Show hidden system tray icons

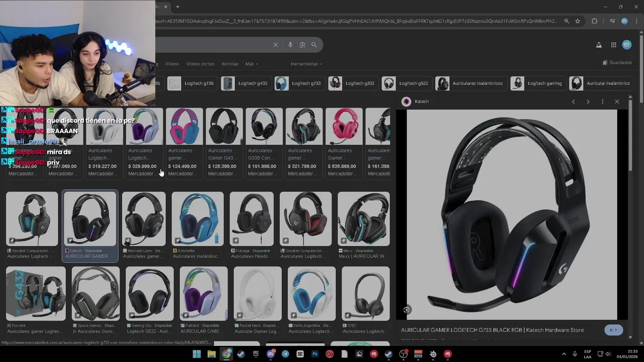tap(563, 354)
